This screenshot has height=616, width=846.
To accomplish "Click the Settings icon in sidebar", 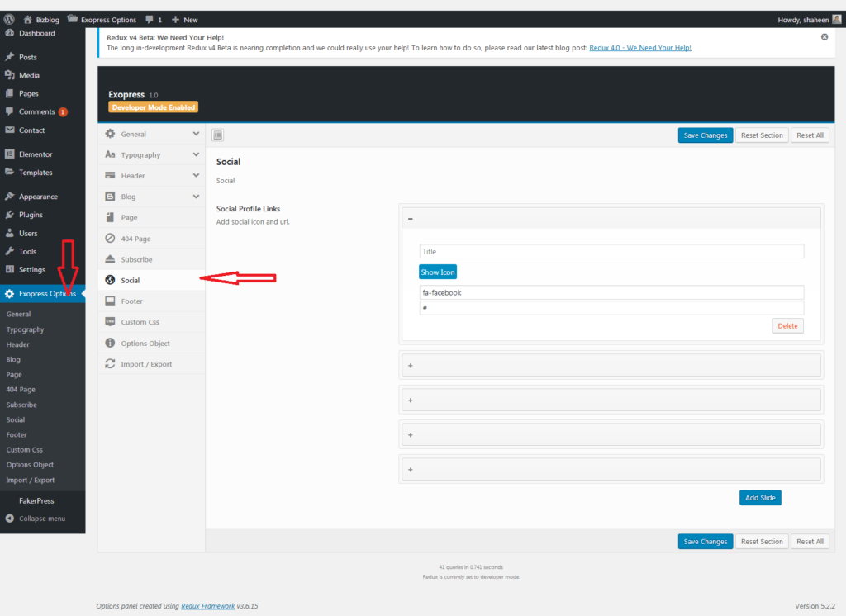I will point(10,269).
